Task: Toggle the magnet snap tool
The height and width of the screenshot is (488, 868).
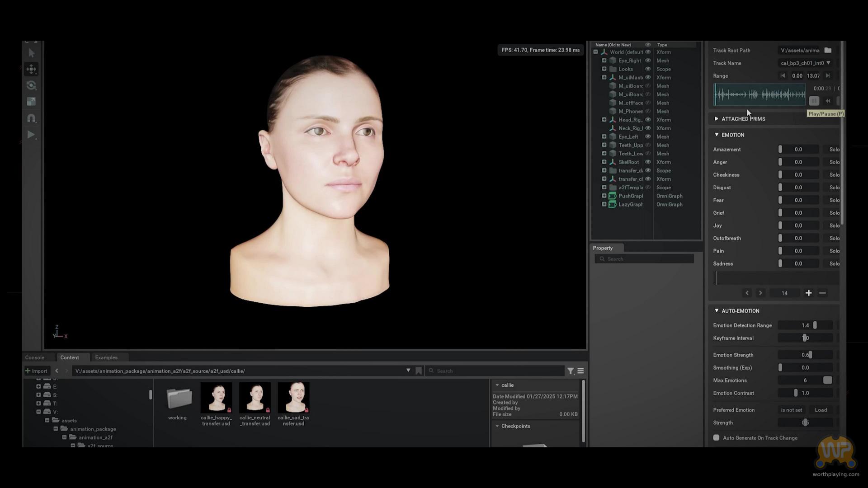Action: (31, 118)
